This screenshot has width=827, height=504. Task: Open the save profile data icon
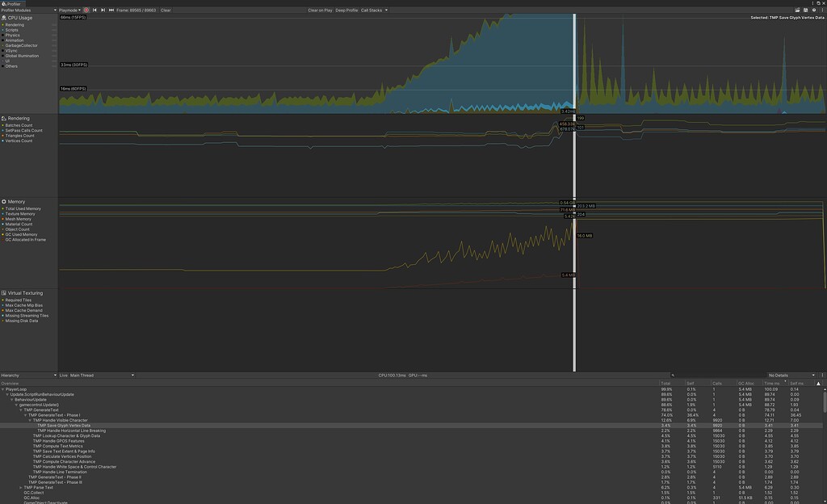[806, 10]
